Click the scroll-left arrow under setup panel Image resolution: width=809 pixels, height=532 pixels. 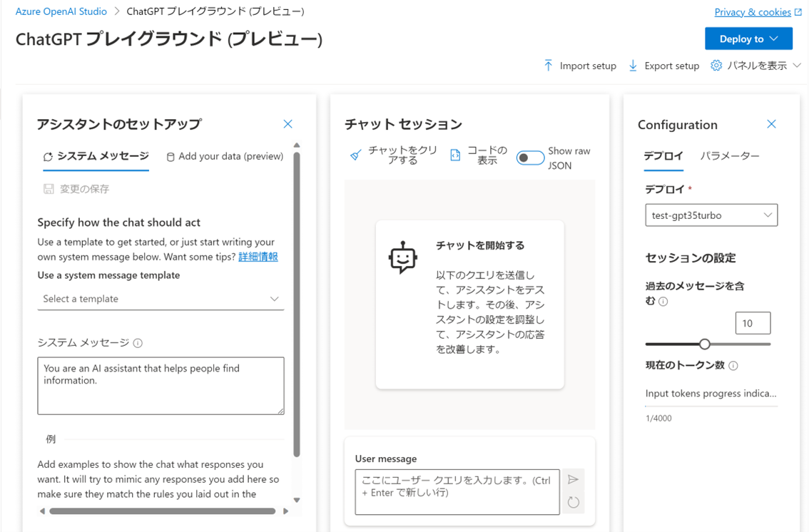point(42,511)
